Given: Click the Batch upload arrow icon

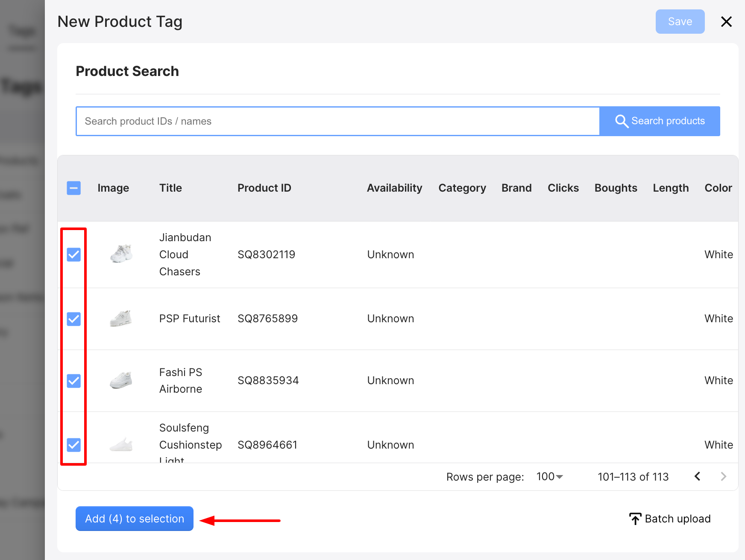Looking at the screenshot, I should coord(635,519).
